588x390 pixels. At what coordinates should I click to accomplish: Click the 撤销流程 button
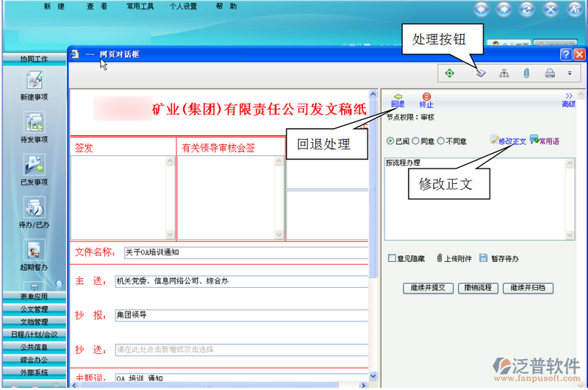477,288
